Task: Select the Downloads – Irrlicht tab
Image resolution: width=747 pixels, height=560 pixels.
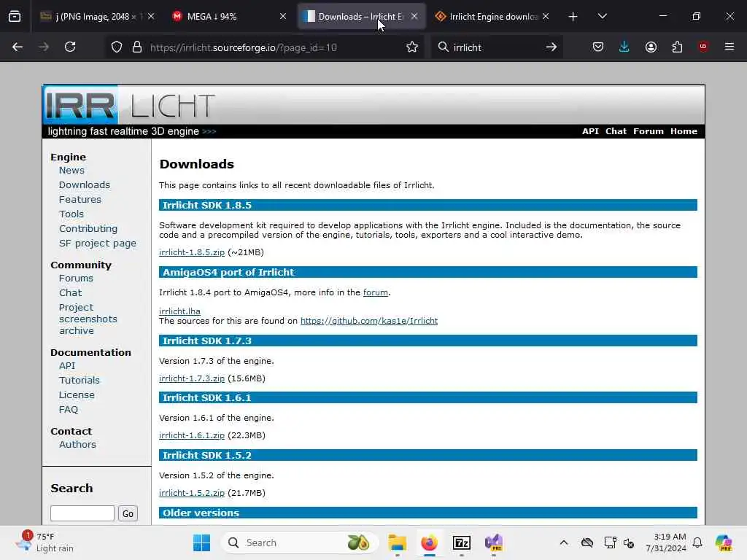Action: click(362, 16)
